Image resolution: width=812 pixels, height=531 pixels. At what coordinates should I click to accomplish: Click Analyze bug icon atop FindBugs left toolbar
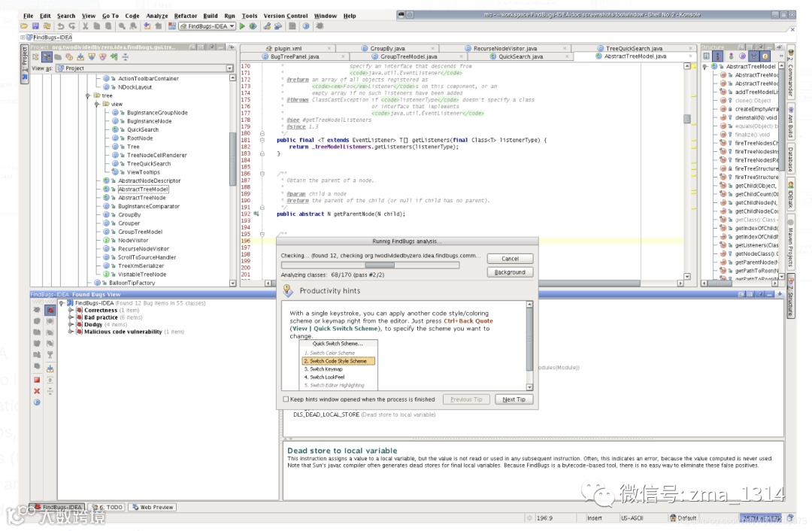(37, 310)
